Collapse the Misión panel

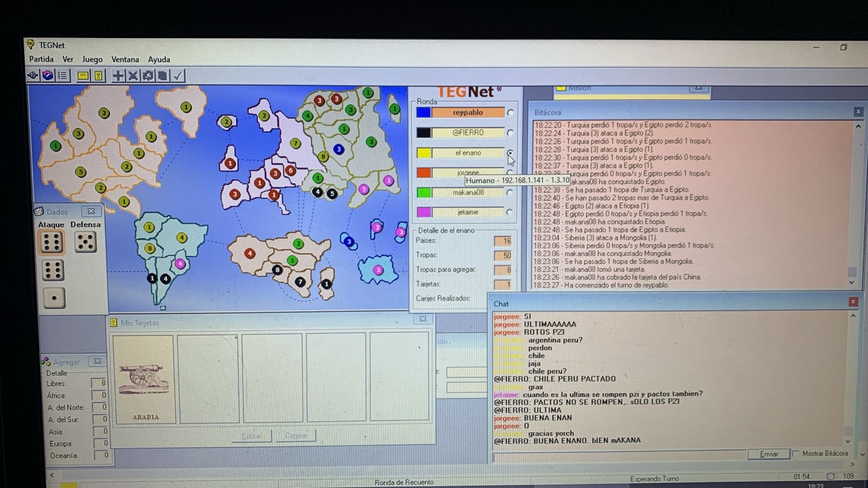point(699,87)
